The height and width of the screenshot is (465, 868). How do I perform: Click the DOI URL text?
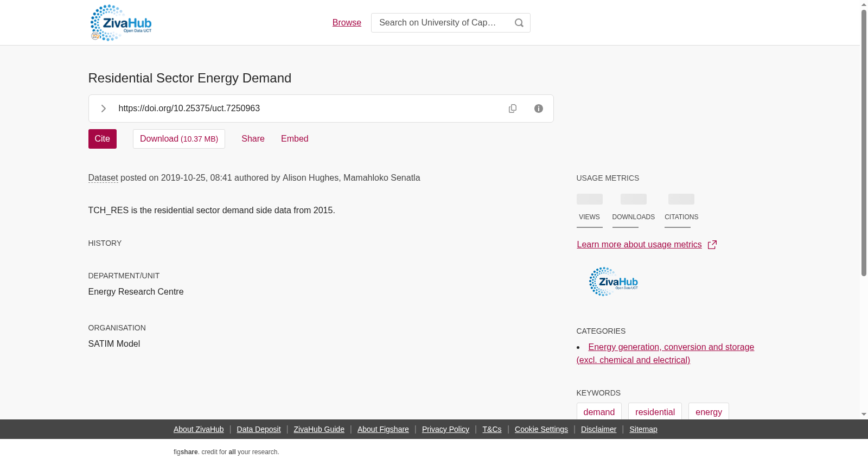tap(189, 109)
